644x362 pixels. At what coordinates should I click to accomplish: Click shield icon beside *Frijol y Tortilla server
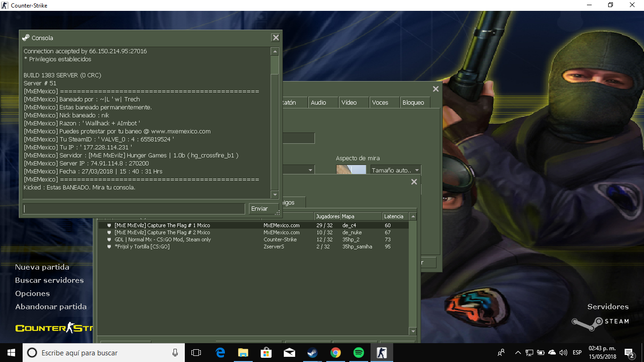(x=109, y=247)
